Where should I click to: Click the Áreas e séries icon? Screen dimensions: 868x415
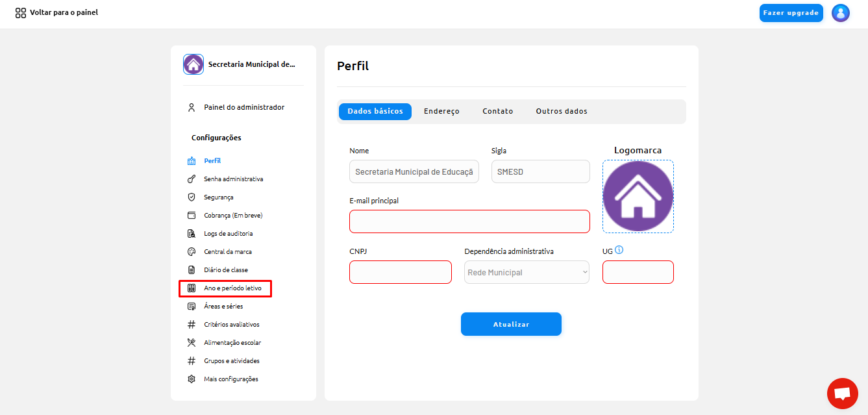(x=192, y=307)
